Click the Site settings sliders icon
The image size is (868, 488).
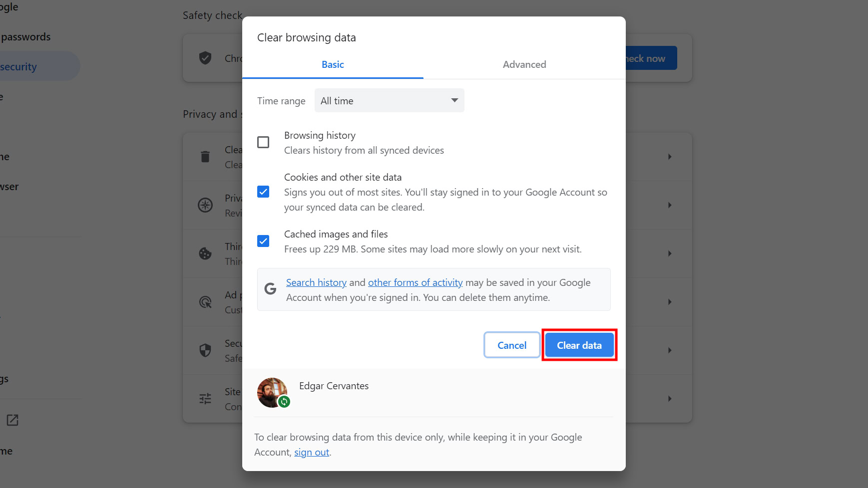pyautogui.click(x=205, y=399)
